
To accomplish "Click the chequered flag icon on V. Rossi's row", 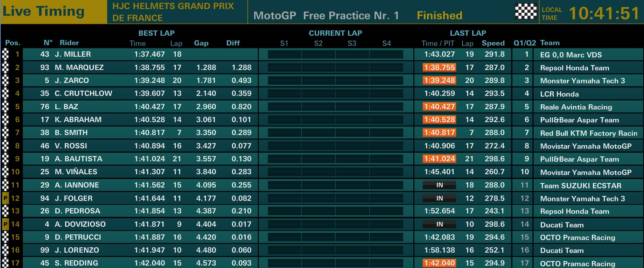I will pyautogui.click(x=5, y=146).
